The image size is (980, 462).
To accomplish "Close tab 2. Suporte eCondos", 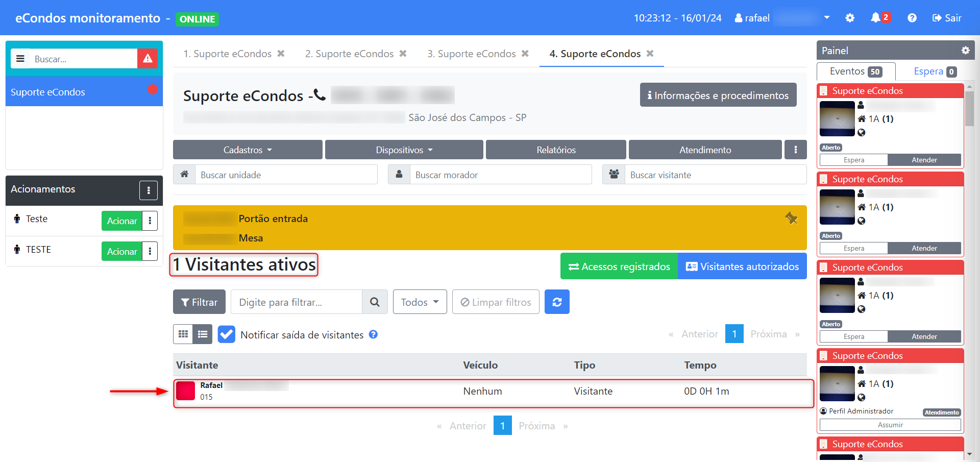I will pos(403,54).
